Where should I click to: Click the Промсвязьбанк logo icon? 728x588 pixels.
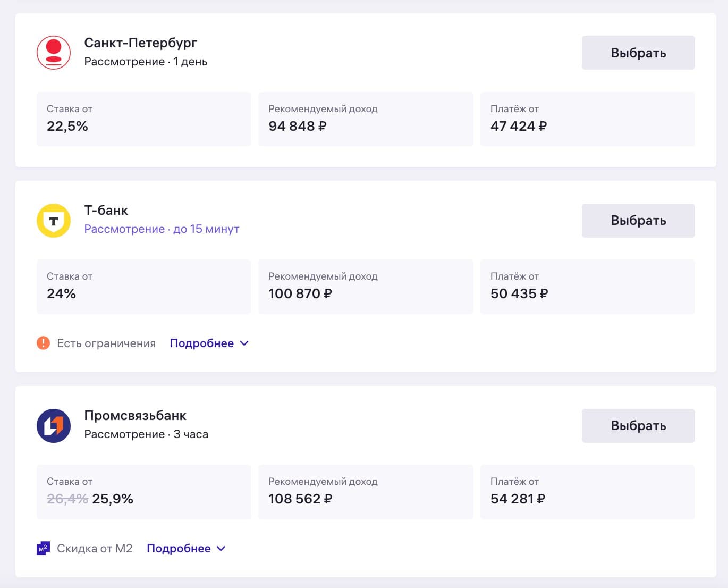(54, 426)
